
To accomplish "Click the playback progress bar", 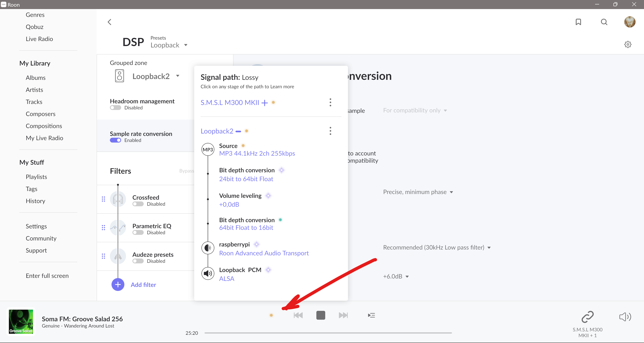I will tap(328, 333).
